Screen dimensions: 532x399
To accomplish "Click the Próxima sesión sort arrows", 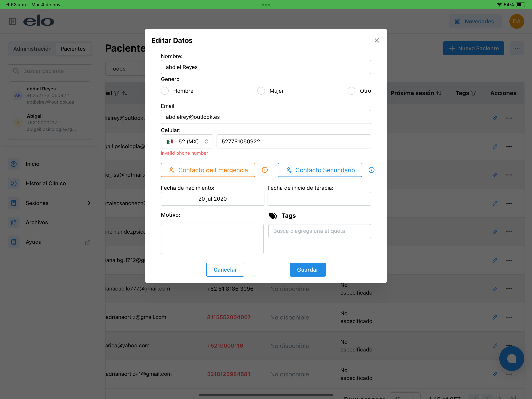I will (439, 93).
